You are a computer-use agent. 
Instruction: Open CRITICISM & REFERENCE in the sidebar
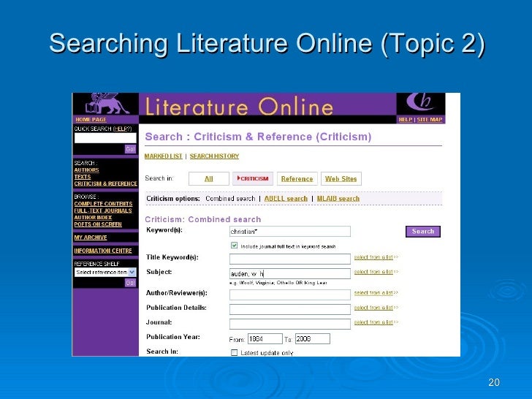[x=105, y=183]
